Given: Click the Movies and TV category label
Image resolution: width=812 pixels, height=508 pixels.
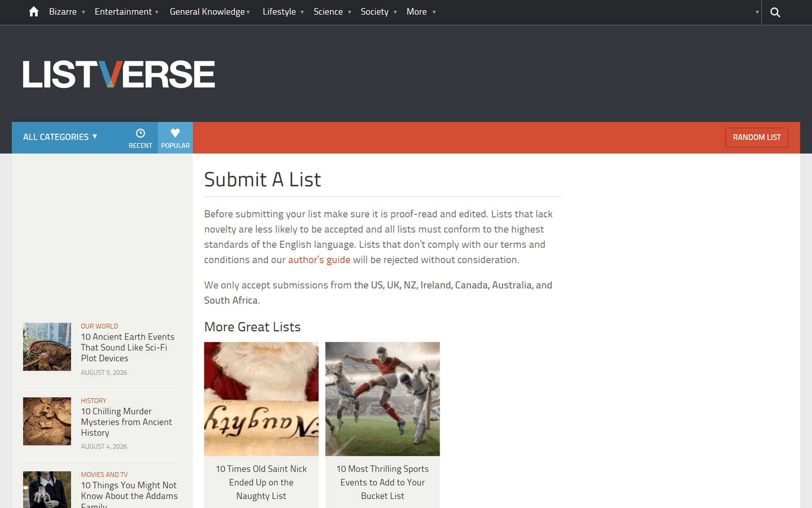Looking at the screenshot, I should click(x=105, y=474).
